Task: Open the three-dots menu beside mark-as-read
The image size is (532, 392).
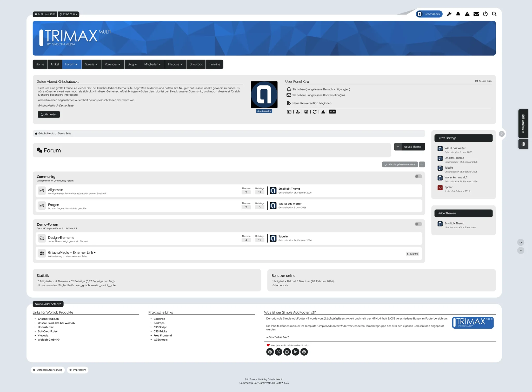Action: click(422, 164)
